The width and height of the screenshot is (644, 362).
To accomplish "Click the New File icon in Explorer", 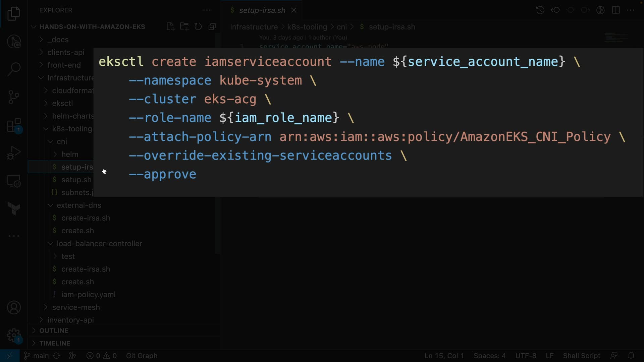I will pos(170,27).
